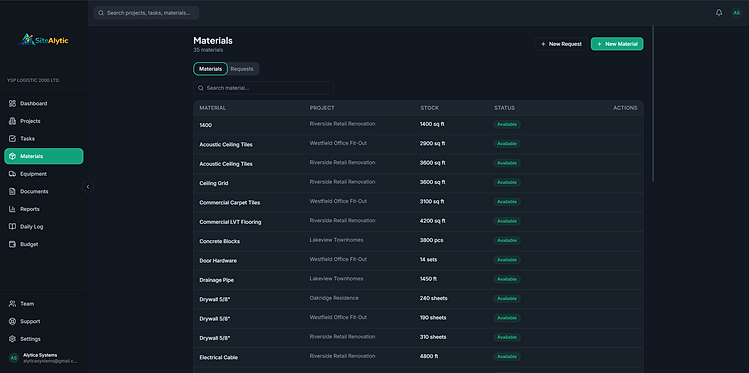Click the Budget wallet icon
Viewport: 749px width, 373px height.
coord(12,245)
